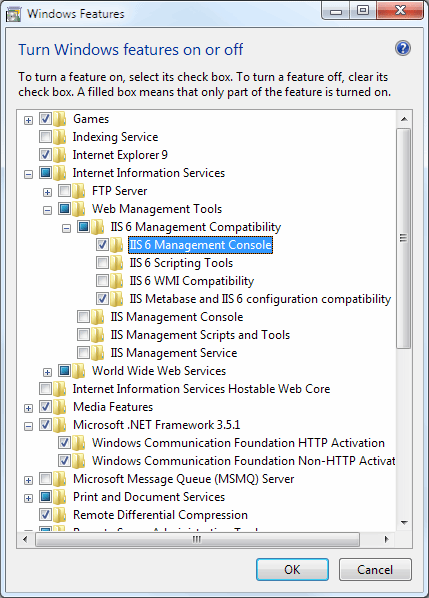The width and height of the screenshot is (429, 598).
Task: Enable the IIS 6 WMI Compatibility checkbox
Action: [102, 280]
